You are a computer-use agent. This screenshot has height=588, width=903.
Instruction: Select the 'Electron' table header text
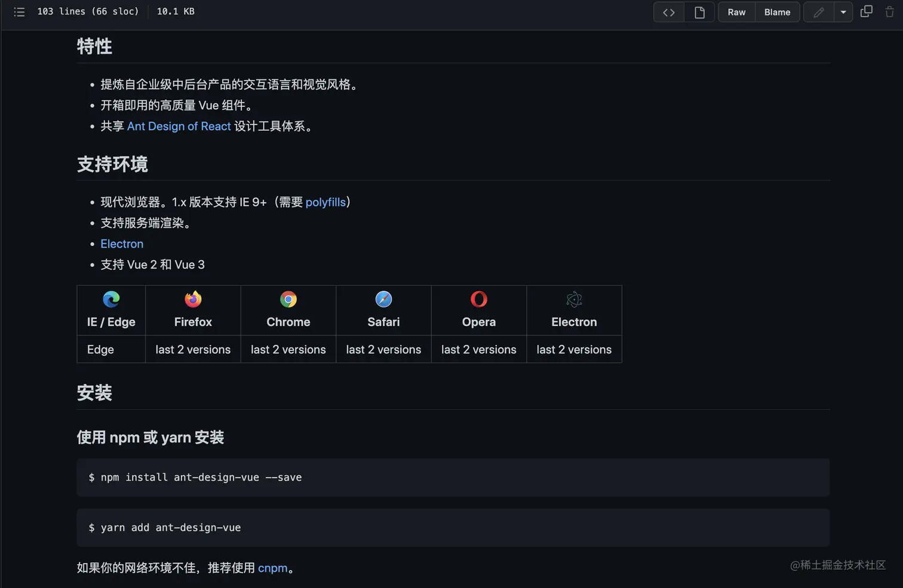tap(574, 322)
